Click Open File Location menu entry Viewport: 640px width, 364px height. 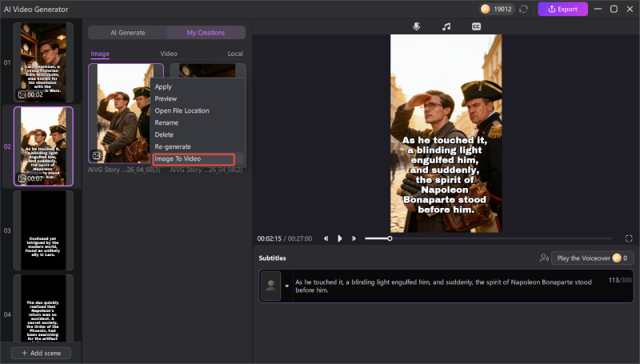[182, 110]
